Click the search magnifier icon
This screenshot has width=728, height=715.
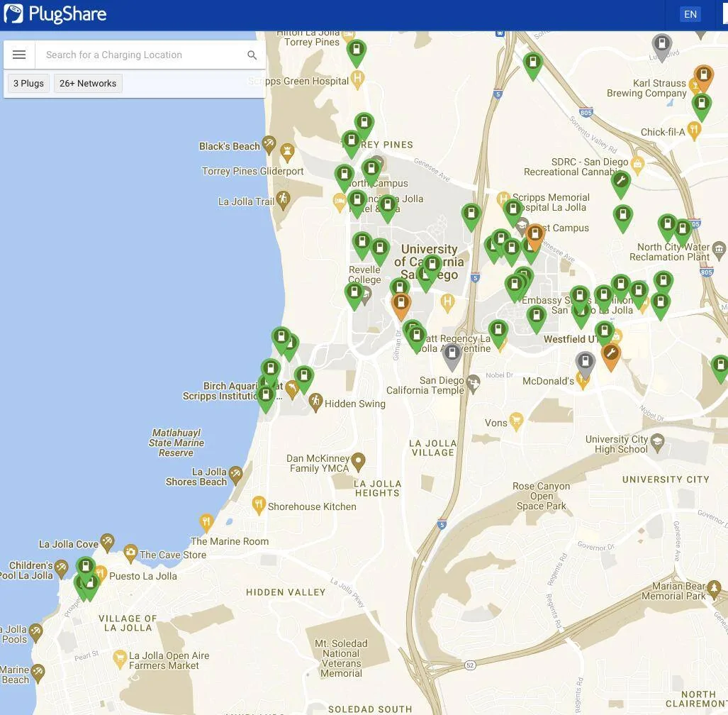click(252, 55)
